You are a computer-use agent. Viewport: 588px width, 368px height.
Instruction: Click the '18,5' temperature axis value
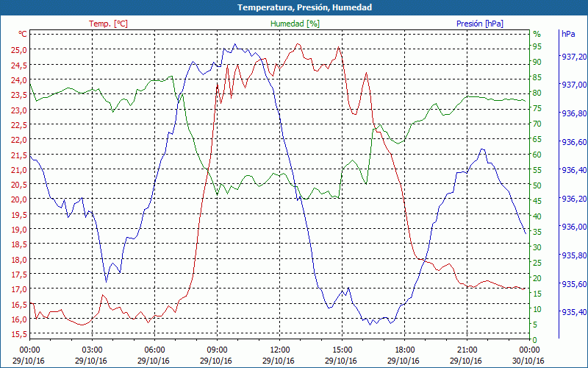[19, 244]
